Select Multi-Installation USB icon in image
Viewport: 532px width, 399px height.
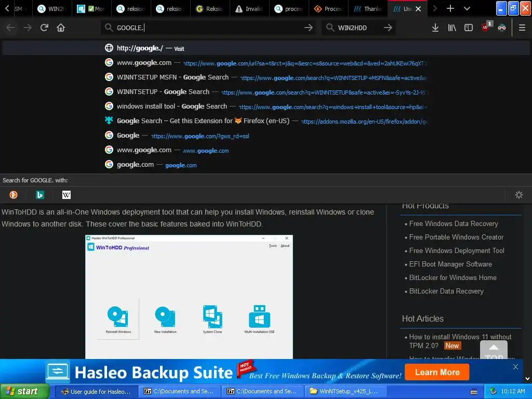tap(260, 320)
